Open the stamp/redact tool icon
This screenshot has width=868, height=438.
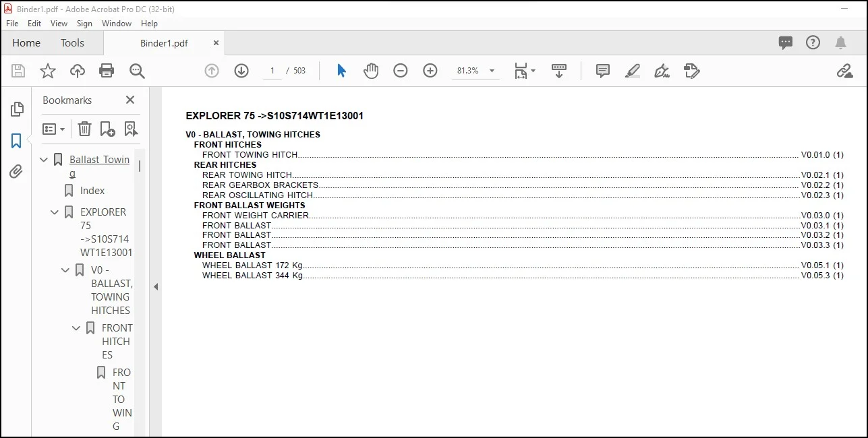point(691,71)
